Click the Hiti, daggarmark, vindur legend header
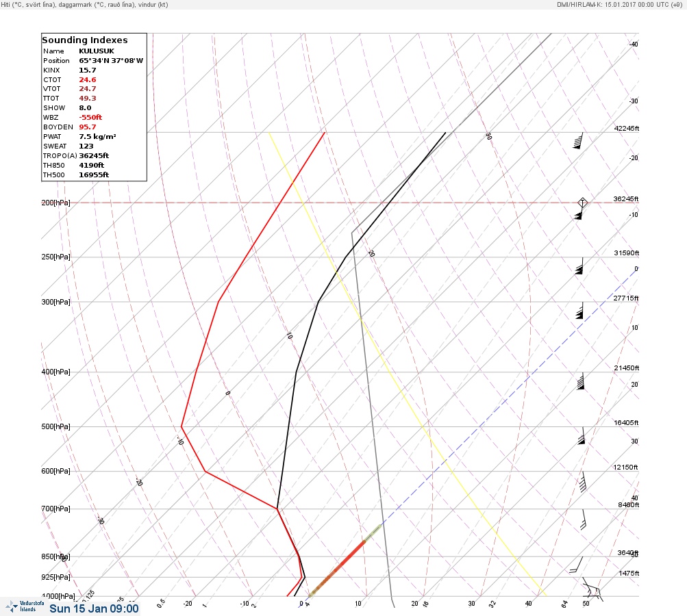The image size is (687, 616). [84, 4]
